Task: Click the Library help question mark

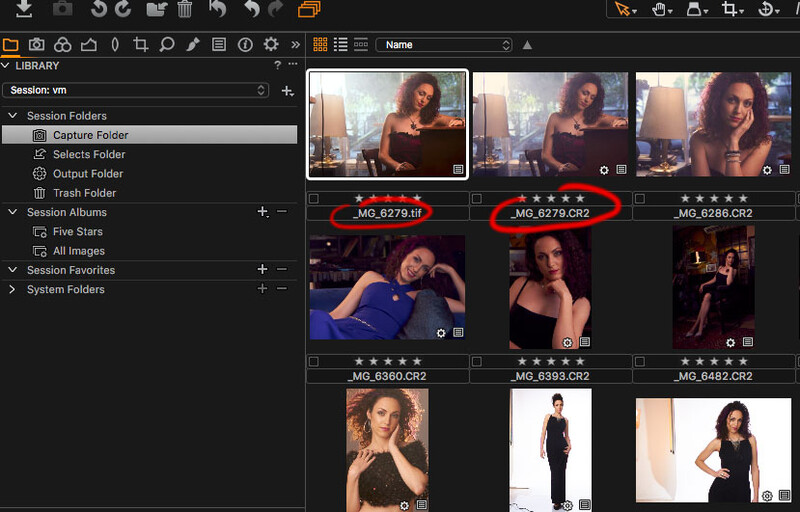Action: [x=277, y=65]
